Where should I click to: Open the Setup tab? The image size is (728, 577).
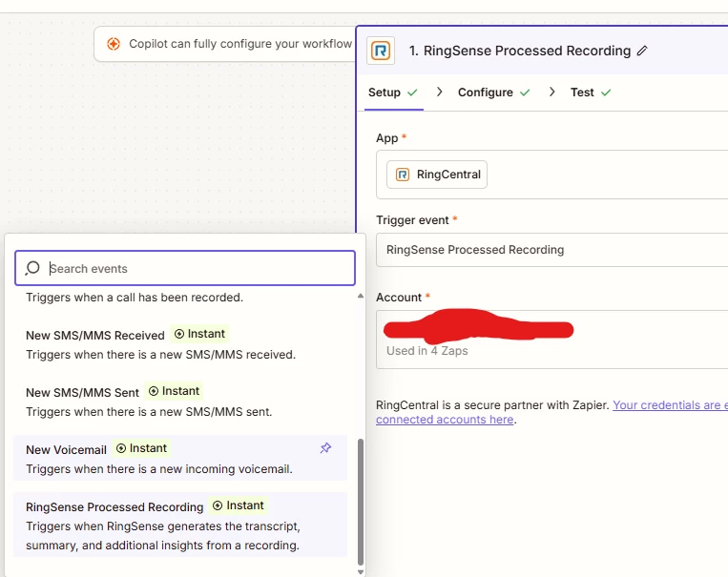click(393, 93)
